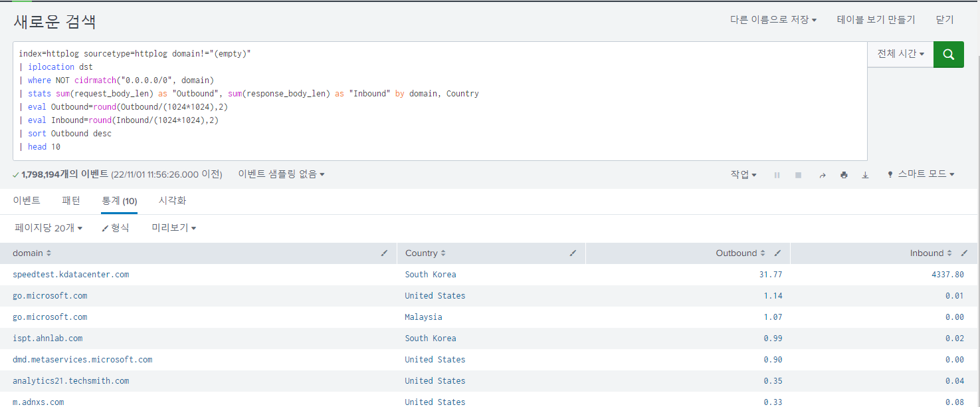Sort table by the Outbound column
The height and width of the screenshot is (407, 980).
740,253
